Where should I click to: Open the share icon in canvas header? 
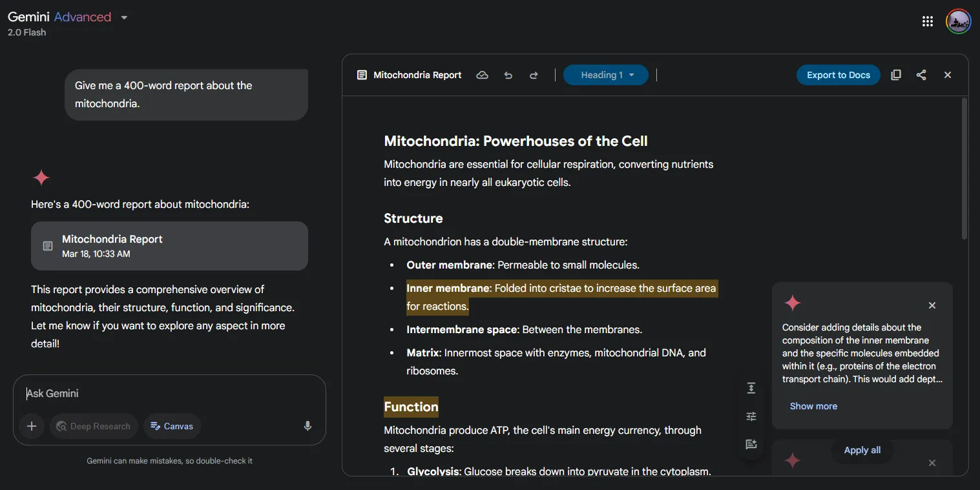point(921,75)
